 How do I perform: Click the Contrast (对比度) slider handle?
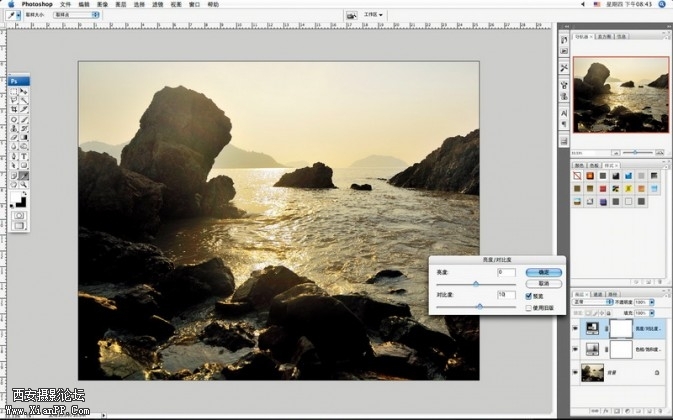tap(481, 307)
